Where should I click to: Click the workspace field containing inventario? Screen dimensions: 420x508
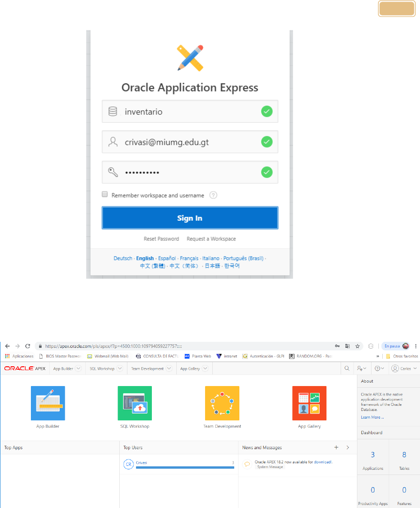click(x=190, y=112)
